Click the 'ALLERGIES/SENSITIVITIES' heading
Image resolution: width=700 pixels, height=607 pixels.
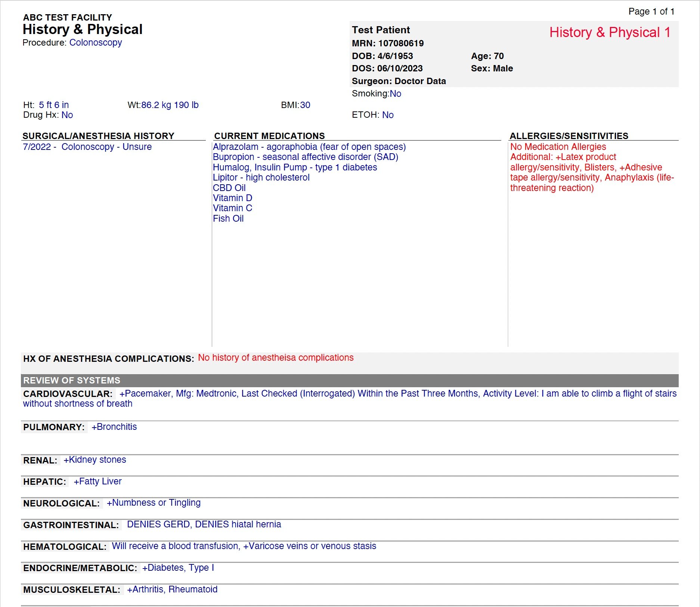click(x=569, y=136)
